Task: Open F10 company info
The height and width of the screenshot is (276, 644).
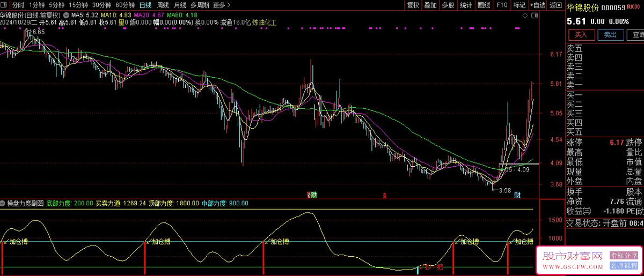Action: click(501, 5)
